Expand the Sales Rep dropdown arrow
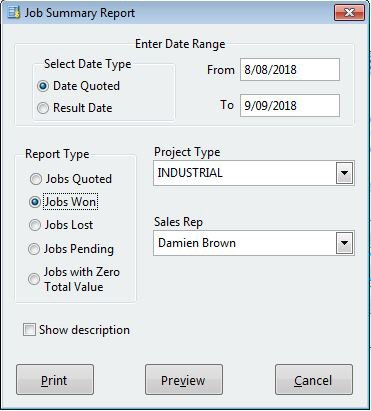 point(344,243)
